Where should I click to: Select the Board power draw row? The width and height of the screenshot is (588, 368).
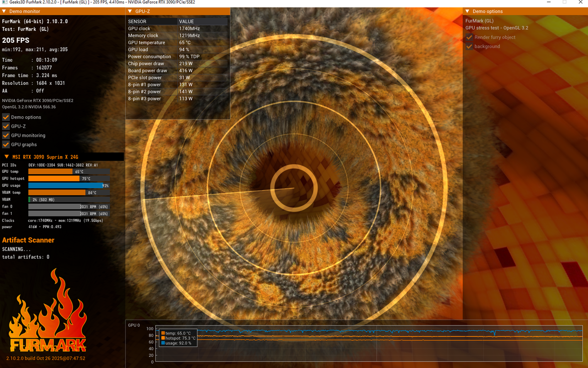pos(177,71)
